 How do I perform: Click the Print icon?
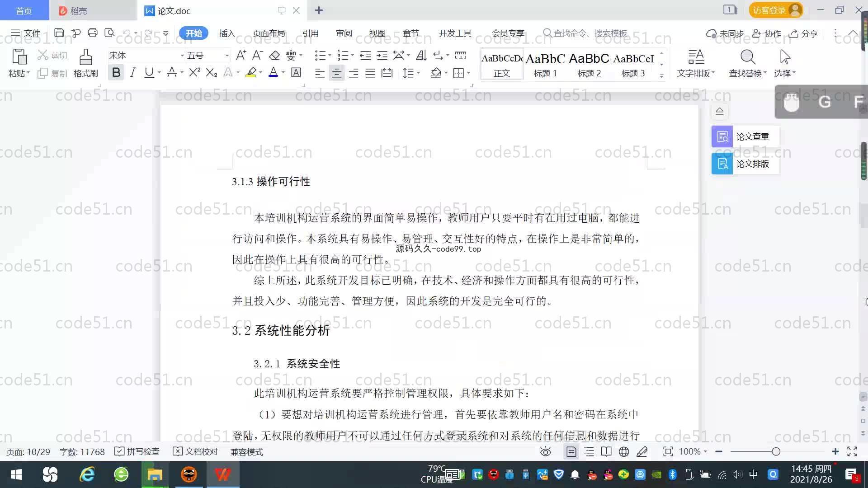pyautogui.click(x=93, y=33)
